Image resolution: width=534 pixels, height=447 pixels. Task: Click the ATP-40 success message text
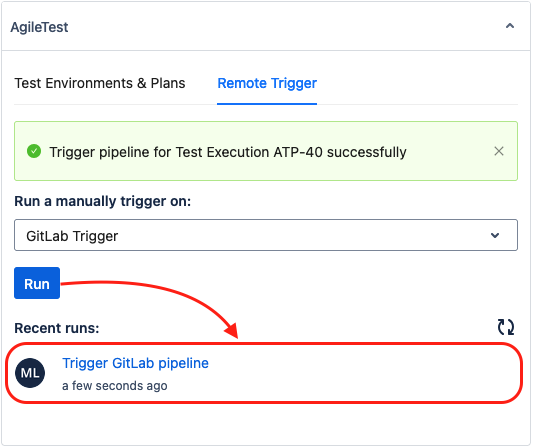click(228, 152)
